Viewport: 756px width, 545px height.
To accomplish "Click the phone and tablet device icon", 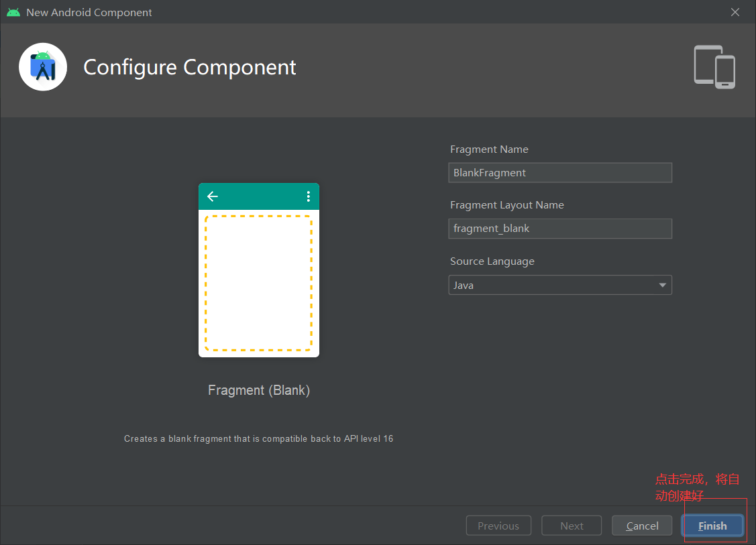I will (714, 67).
